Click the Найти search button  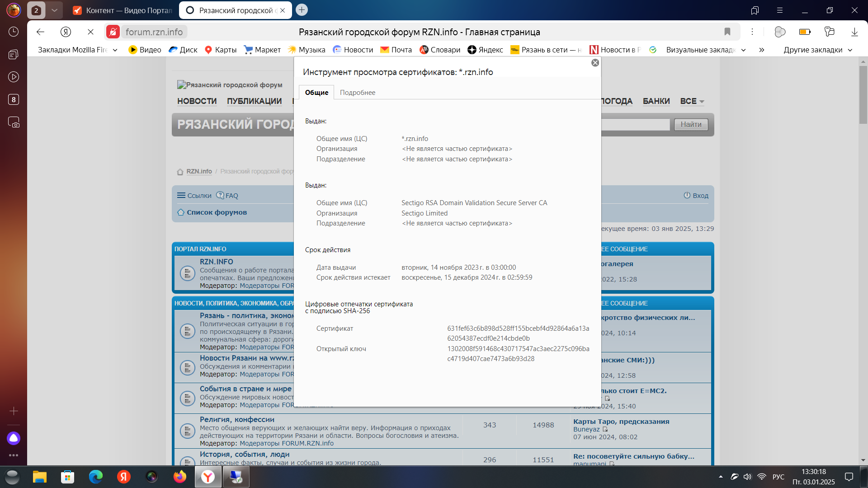click(691, 125)
